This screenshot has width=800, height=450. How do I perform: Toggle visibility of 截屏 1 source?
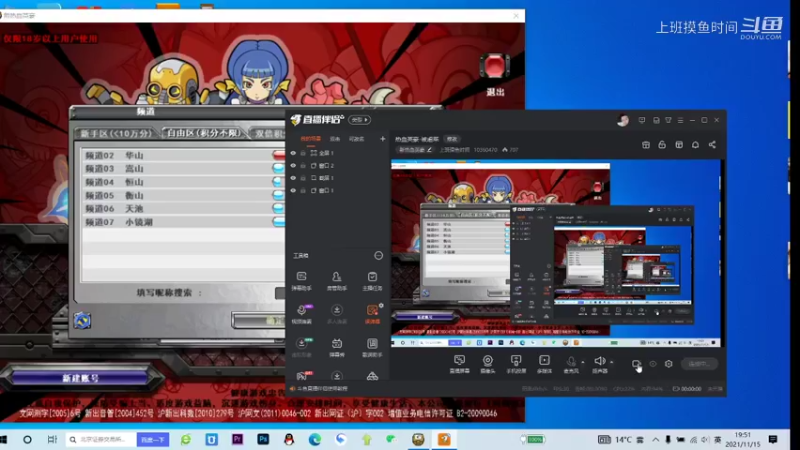[x=293, y=178]
